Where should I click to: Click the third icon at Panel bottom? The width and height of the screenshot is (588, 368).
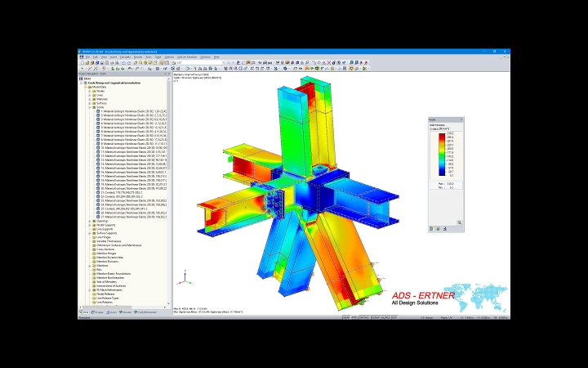tap(444, 229)
